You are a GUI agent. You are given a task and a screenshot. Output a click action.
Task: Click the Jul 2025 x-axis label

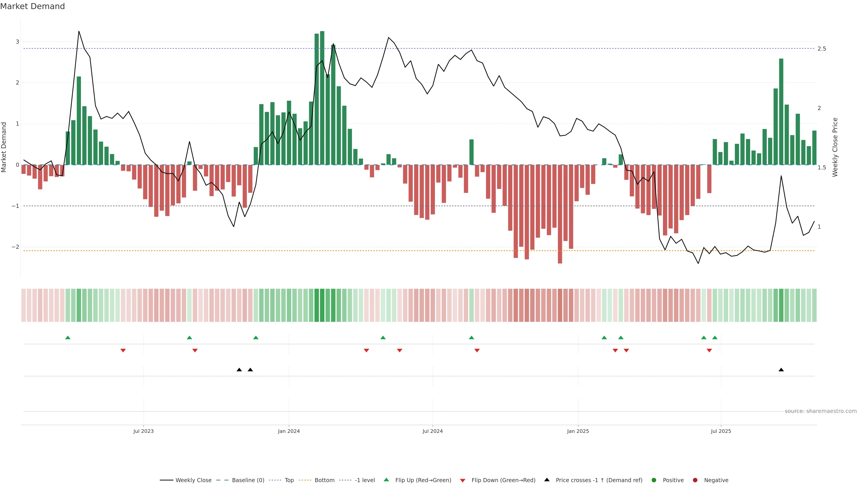pos(721,432)
